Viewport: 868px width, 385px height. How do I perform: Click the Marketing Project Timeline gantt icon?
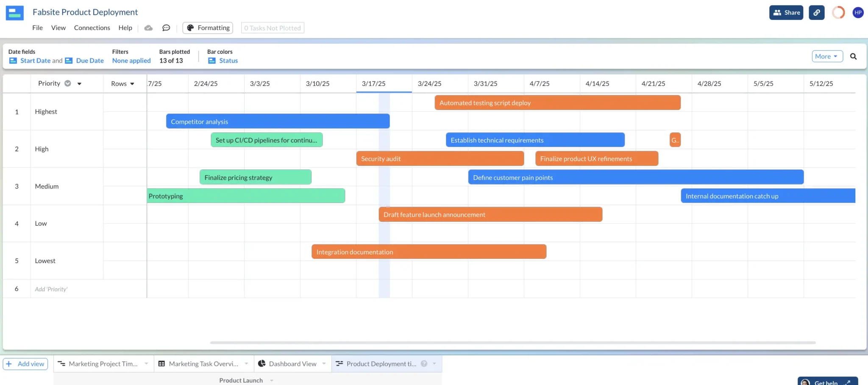coord(61,364)
